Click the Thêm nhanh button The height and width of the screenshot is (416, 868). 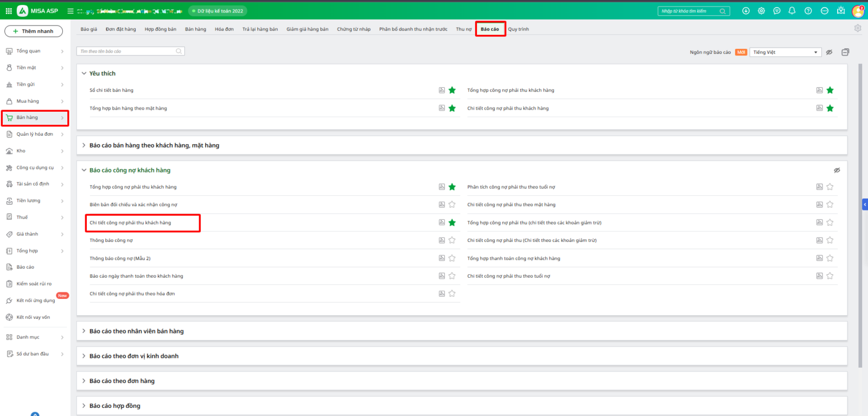point(34,31)
